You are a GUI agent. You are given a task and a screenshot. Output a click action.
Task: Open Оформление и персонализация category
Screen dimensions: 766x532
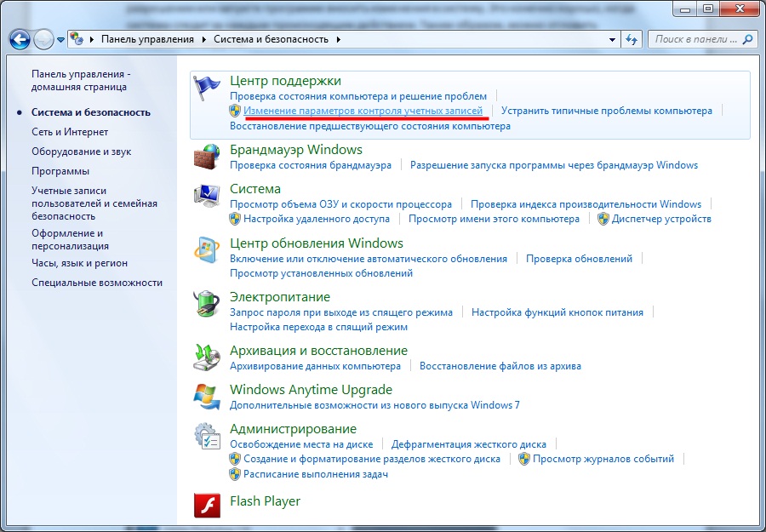click(71, 239)
